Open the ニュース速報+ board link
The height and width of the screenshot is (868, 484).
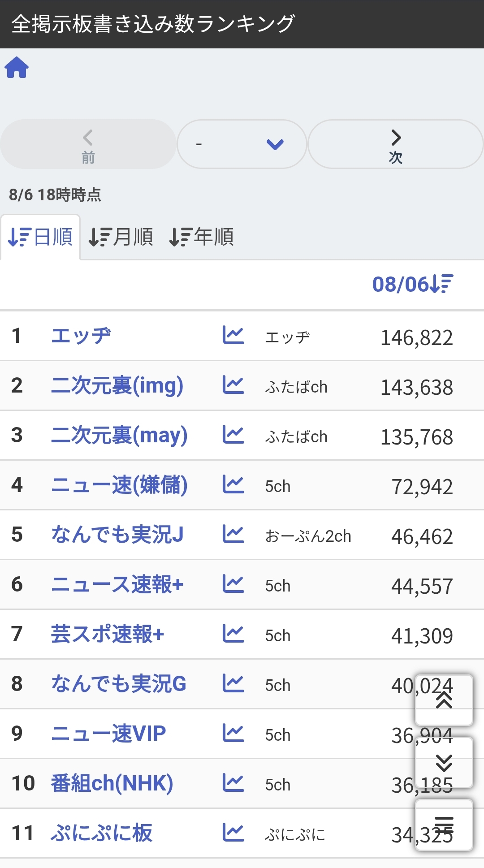[117, 584]
